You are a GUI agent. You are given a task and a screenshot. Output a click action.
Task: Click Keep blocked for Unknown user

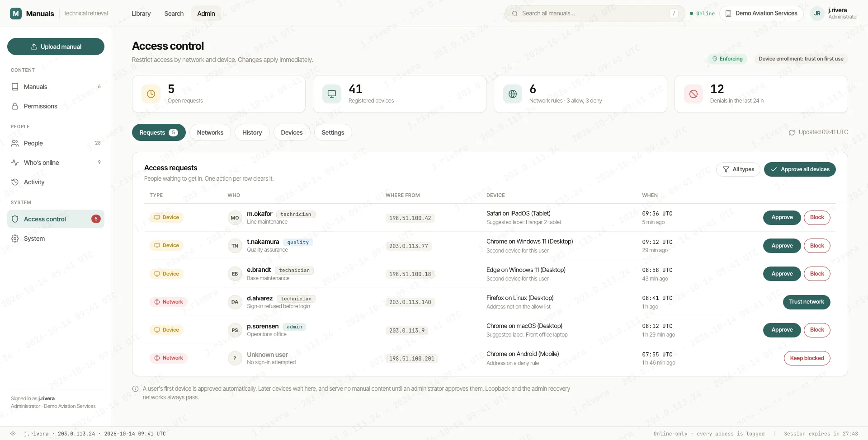point(807,358)
